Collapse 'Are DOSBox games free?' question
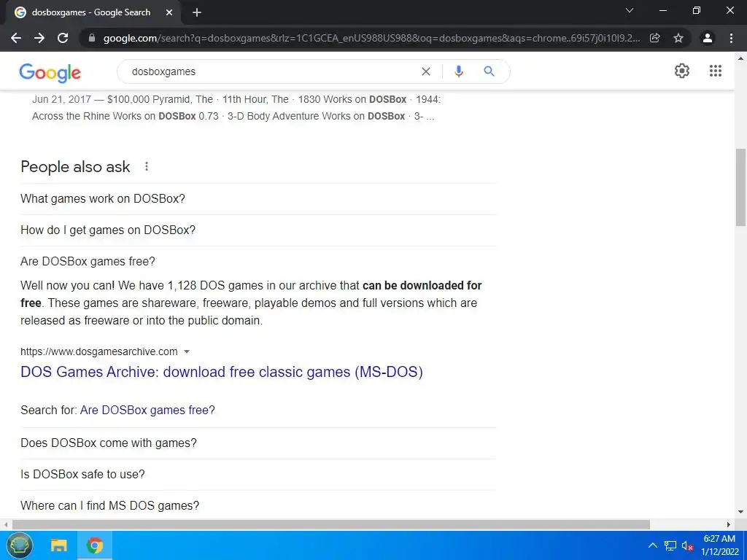Viewport: 747px width, 560px height. pyautogui.click(x=258, y=262)
